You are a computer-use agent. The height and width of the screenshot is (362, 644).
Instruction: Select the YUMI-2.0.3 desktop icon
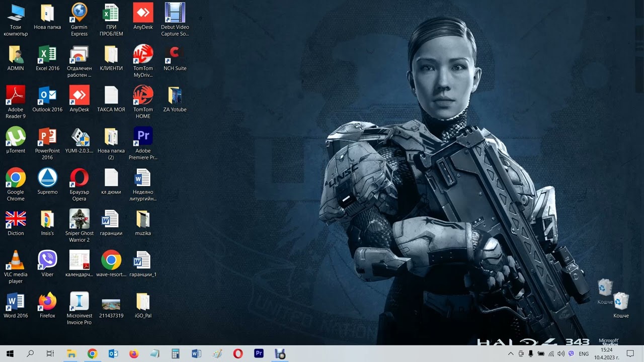(x=79, y=141)
